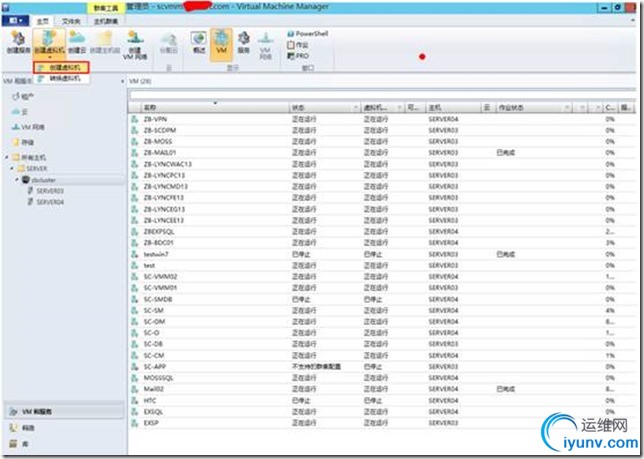Select the SC-VMM02 row
The height and width of the screenshot is (459, 644).
tap(382, 276)
